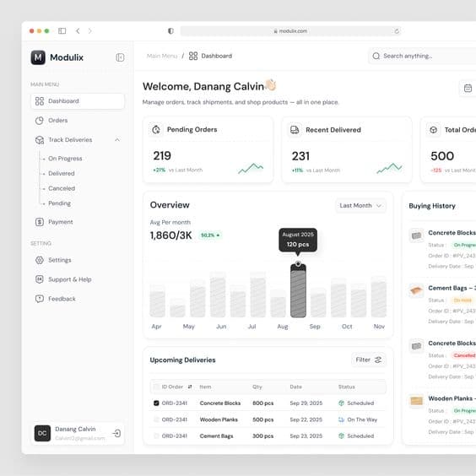The height and width of the screenshot is (476, 476).
Task: Uncheck the checkbox for Concrete Blocks order
Action: click(x=156, y=403)
